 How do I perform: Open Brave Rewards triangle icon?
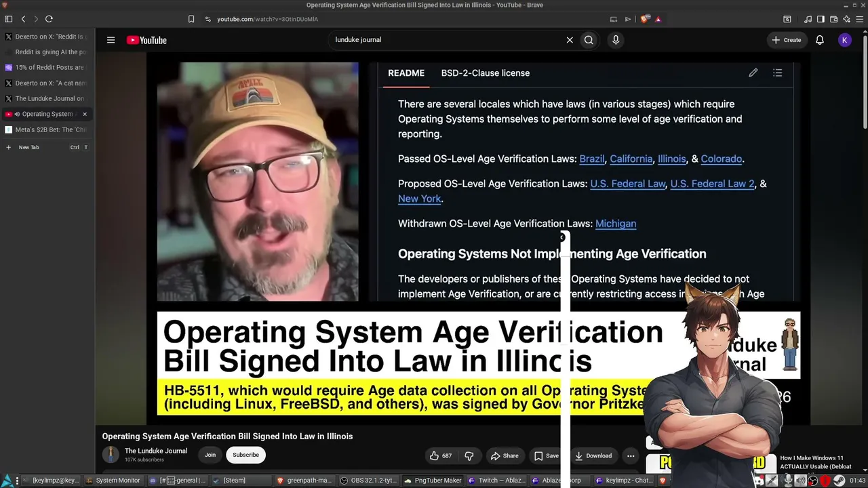658,19
